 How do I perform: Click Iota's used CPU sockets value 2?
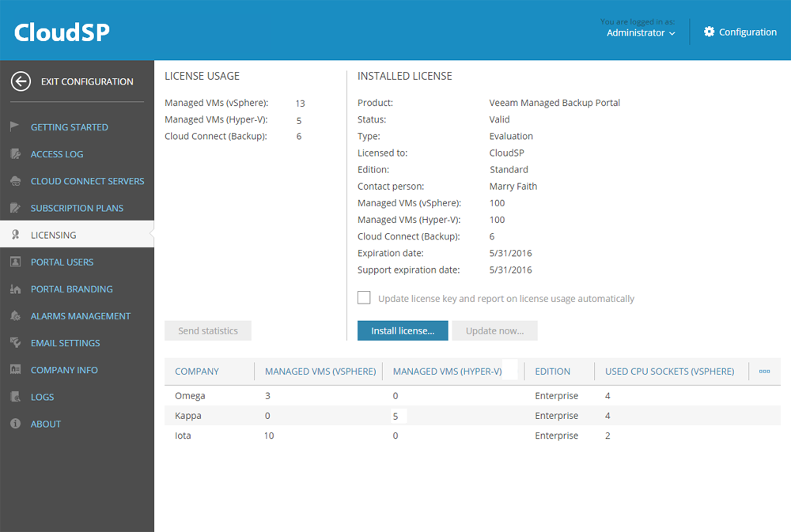click(607, 436)
